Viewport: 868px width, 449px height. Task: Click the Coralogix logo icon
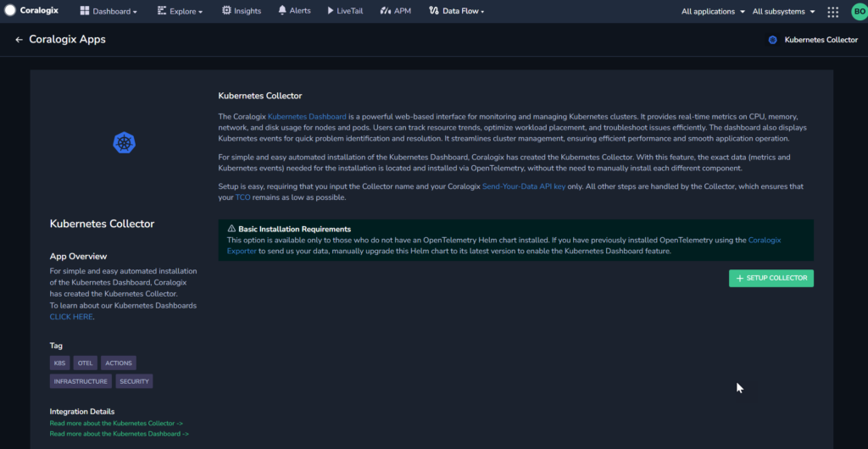[10, 10]
